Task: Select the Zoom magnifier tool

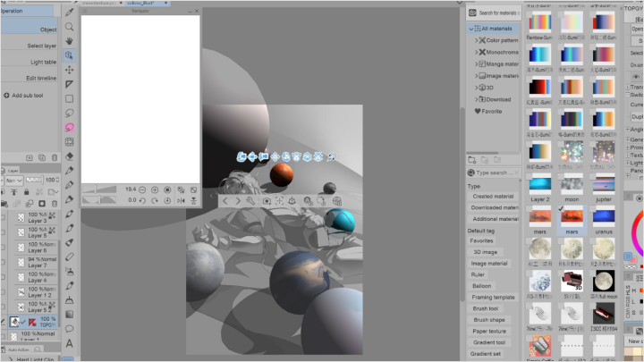Action: click(x=69, y=27)
